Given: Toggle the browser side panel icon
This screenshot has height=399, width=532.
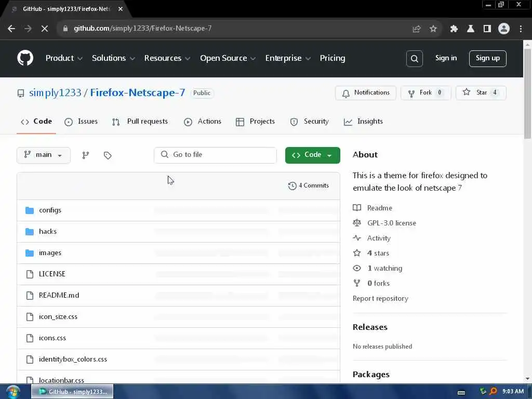Looking at the screenshot, I should click(x=487, y=29).
